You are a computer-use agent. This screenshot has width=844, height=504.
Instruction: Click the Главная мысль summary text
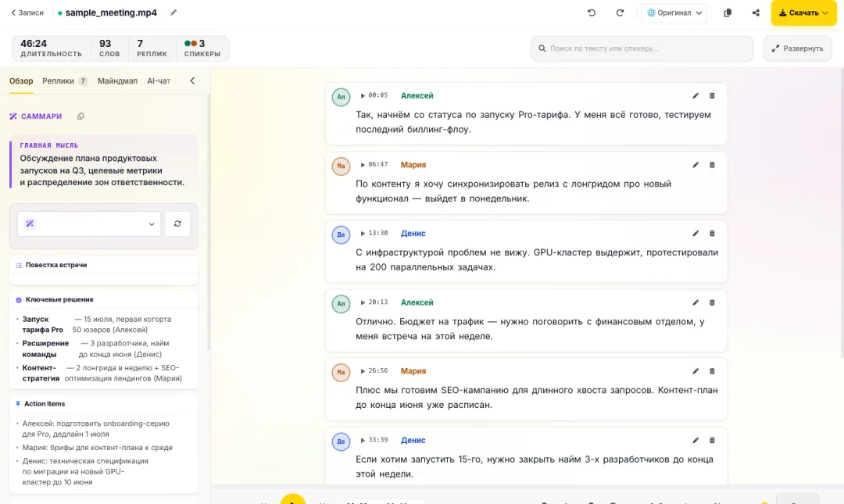click(x=102, y=170)
